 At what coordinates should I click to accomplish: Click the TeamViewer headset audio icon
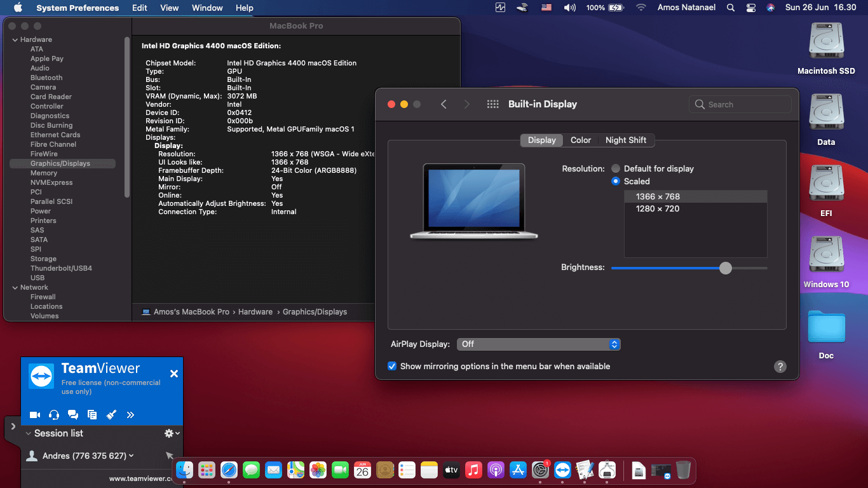click(54, 415)
